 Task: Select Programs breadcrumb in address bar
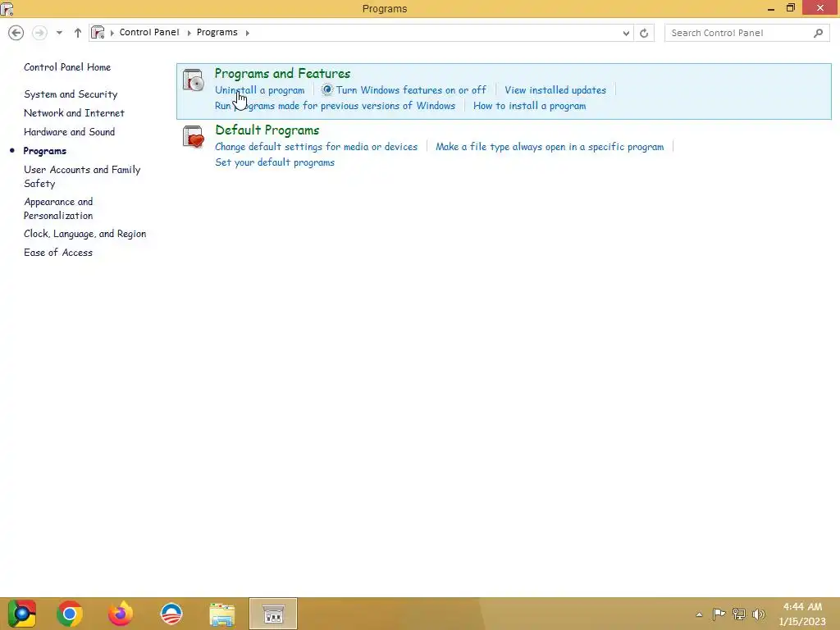coord(217,32)
